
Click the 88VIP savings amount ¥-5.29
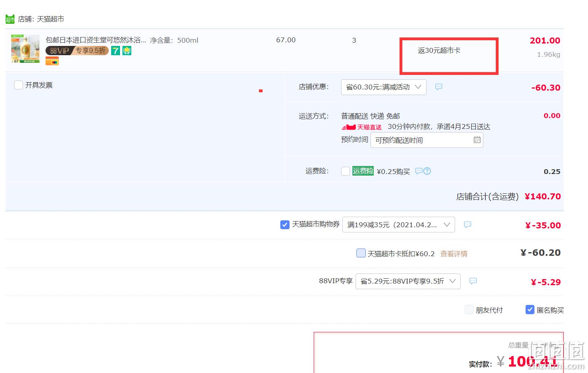coord(546,282)
